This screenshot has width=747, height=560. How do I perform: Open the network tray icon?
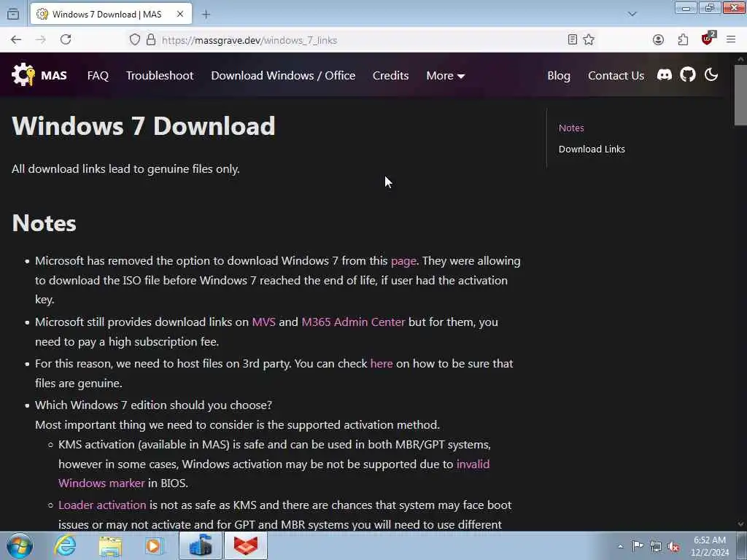coord(656,547)
